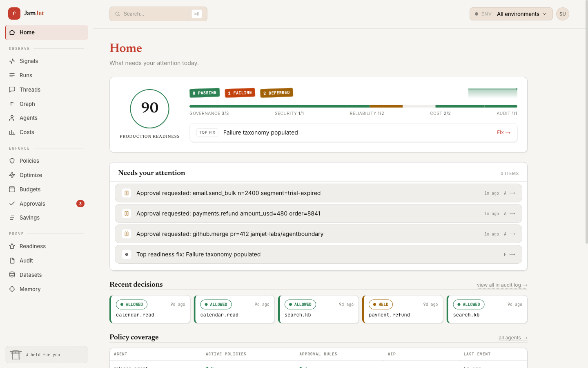Screen dimensions: 588x368
Task: Open the All environments dropdown
Action: (x=511, y=14)
